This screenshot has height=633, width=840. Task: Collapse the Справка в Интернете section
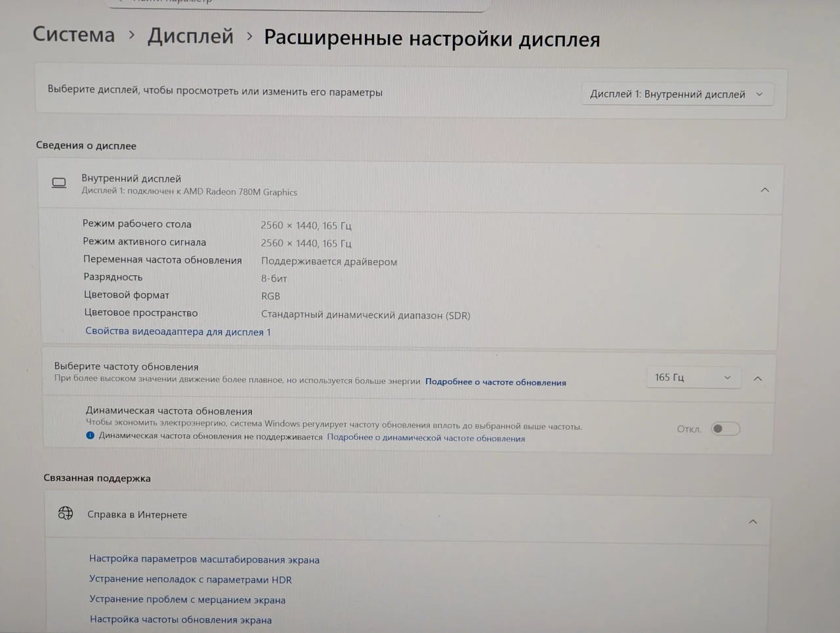(x=753, y=521)
